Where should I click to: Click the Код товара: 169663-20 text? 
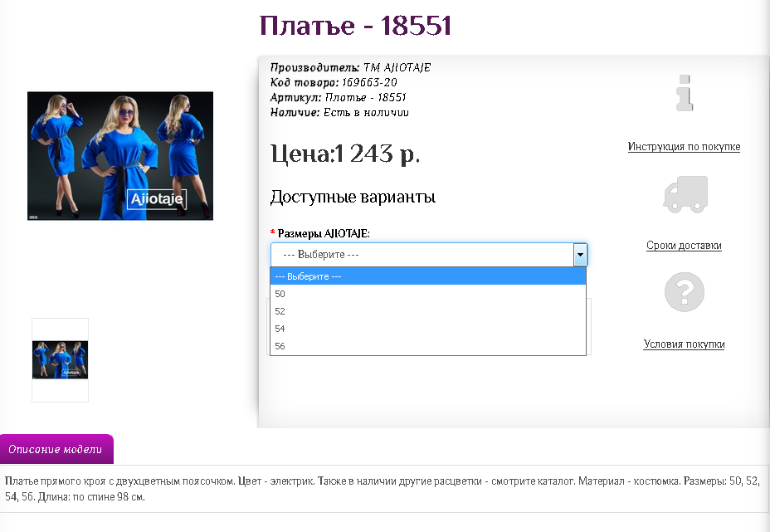(334, 82)
